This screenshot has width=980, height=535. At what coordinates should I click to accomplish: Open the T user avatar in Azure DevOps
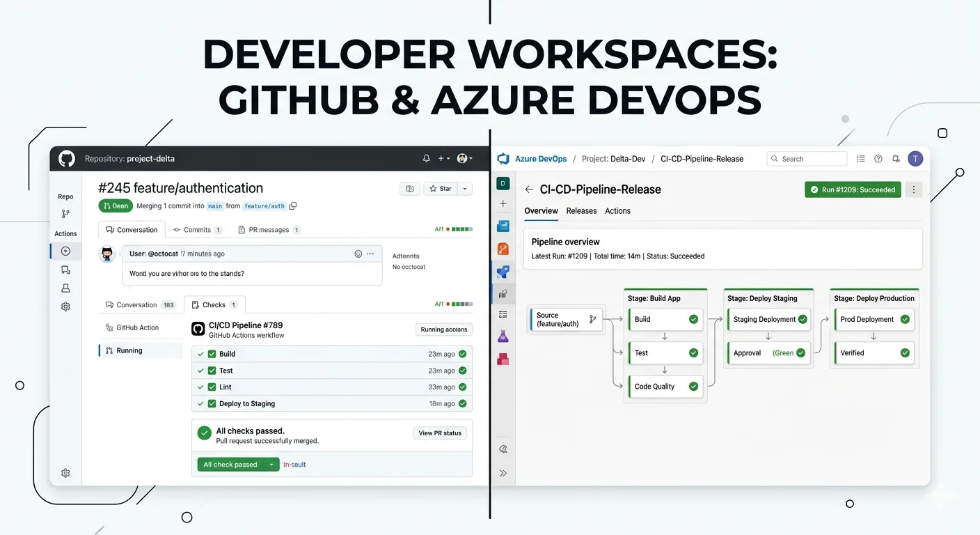point(915,159)
